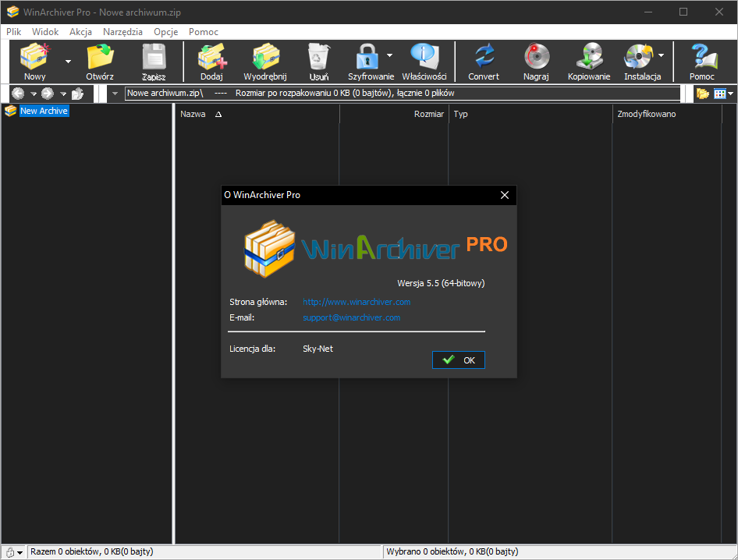Screen dimensions: 738x560
Task: Click the forward navigation arrow icon
Action: coord(48,93)
